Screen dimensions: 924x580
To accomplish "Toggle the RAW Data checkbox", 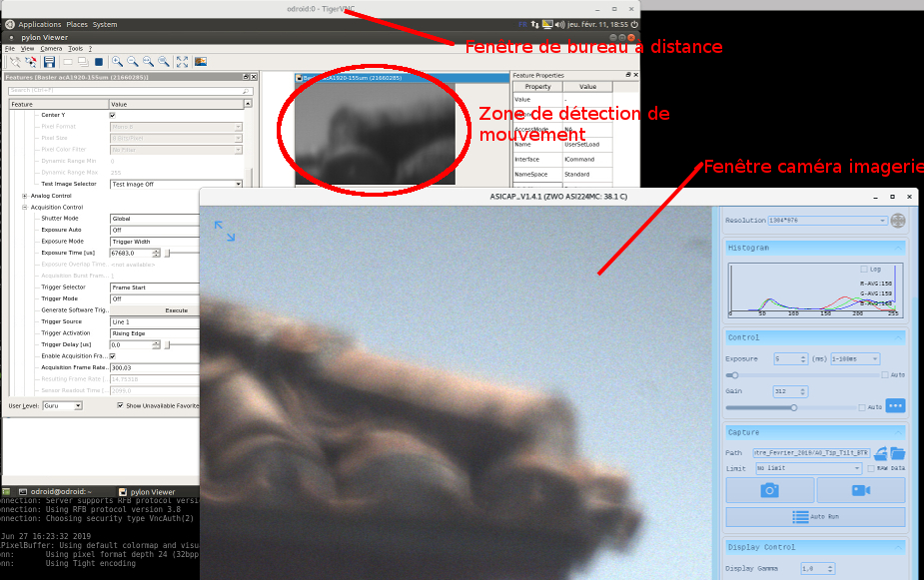I will tap(871, 469).
